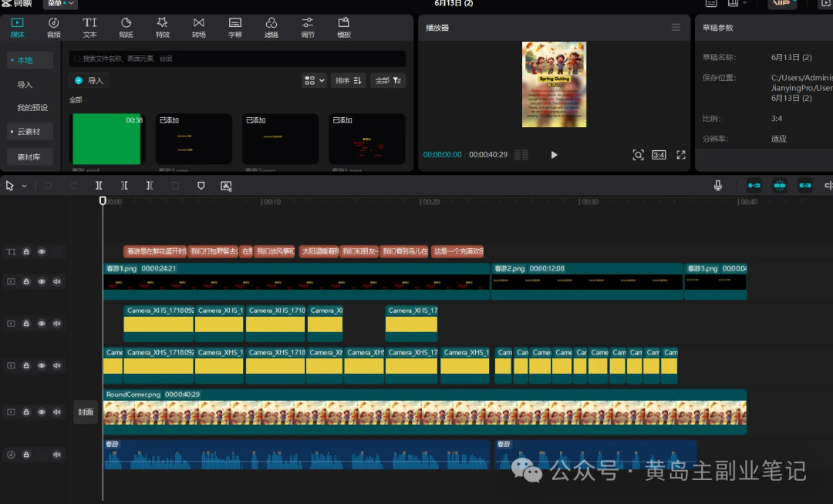Click the media search input field
This screenshot has height=504, width=833.
pyautogui.click(x=238, y=59)
